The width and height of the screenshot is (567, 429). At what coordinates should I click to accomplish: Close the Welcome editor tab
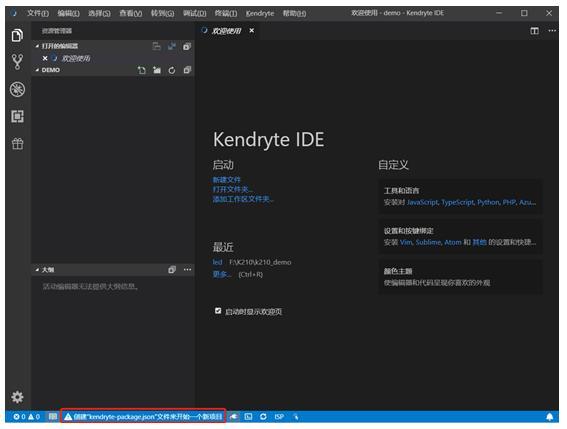[x=252, y=31]
